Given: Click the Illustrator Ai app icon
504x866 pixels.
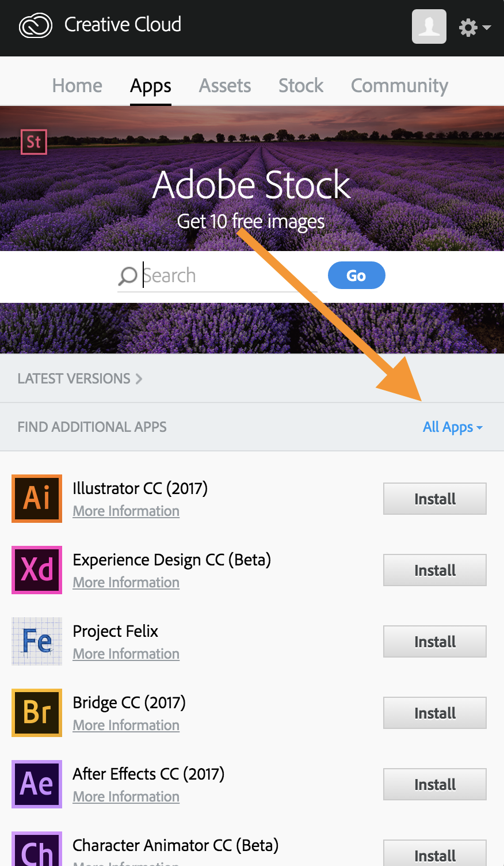Looking at the screenshot, I should [37, 499].
